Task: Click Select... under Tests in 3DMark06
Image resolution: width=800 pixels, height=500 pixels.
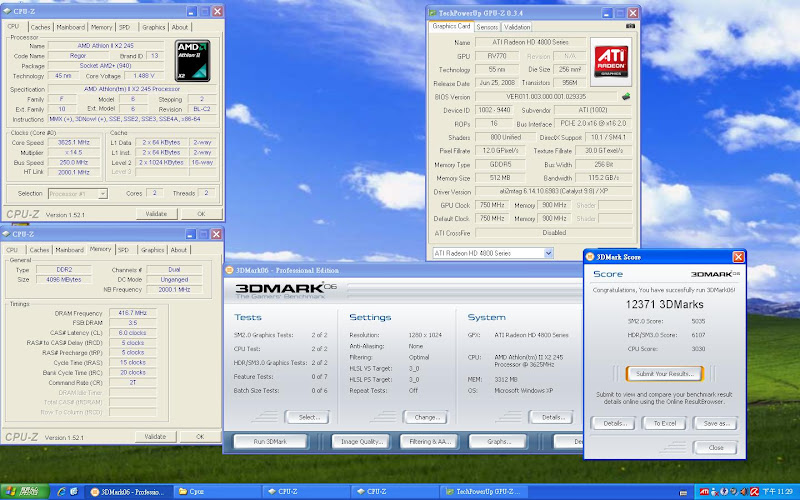Action: pos(307,417)
